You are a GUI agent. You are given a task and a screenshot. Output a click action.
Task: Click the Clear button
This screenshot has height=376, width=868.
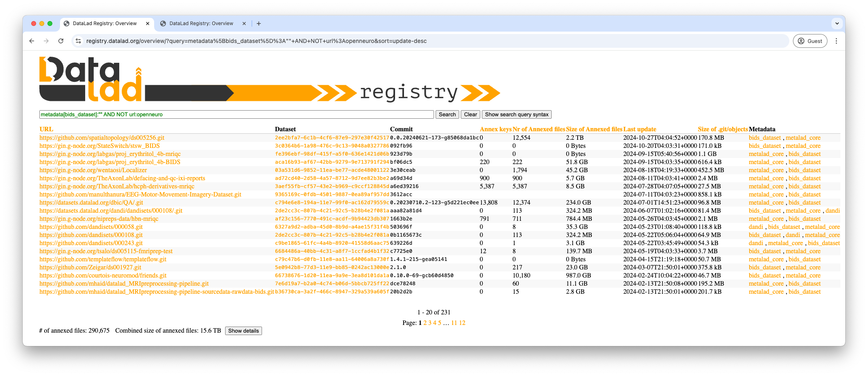[x=471, y=115]
